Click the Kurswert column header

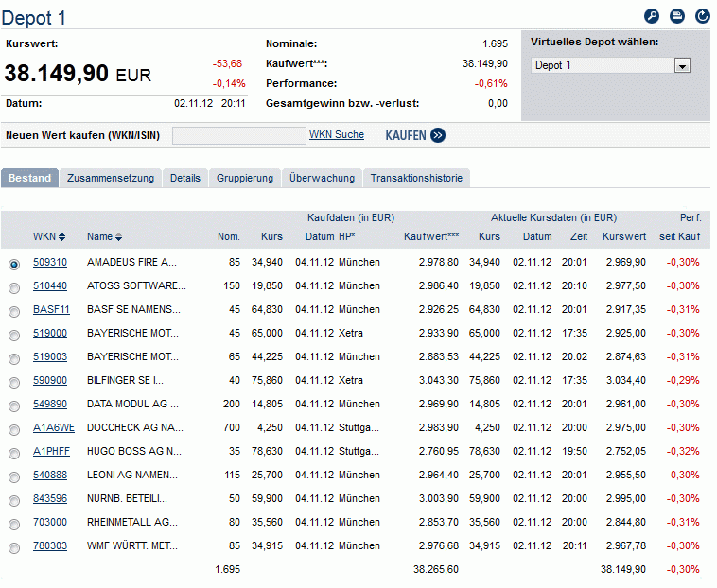pyautogui.click(x=624, y=236)
